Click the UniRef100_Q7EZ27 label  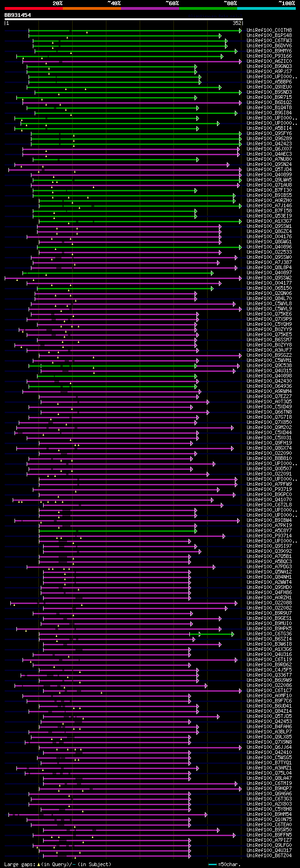coord(269,396)
